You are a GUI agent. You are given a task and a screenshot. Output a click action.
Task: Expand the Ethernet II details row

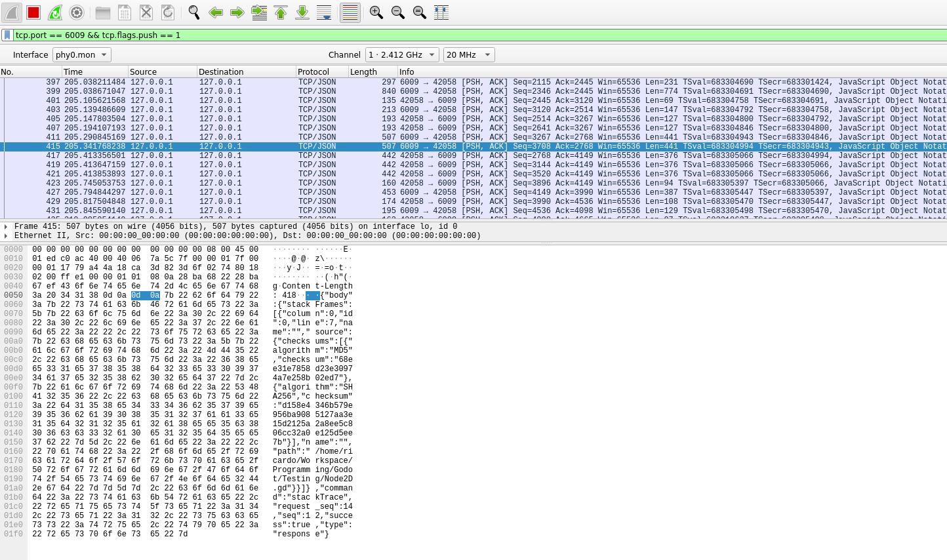(x=6, y=235)
